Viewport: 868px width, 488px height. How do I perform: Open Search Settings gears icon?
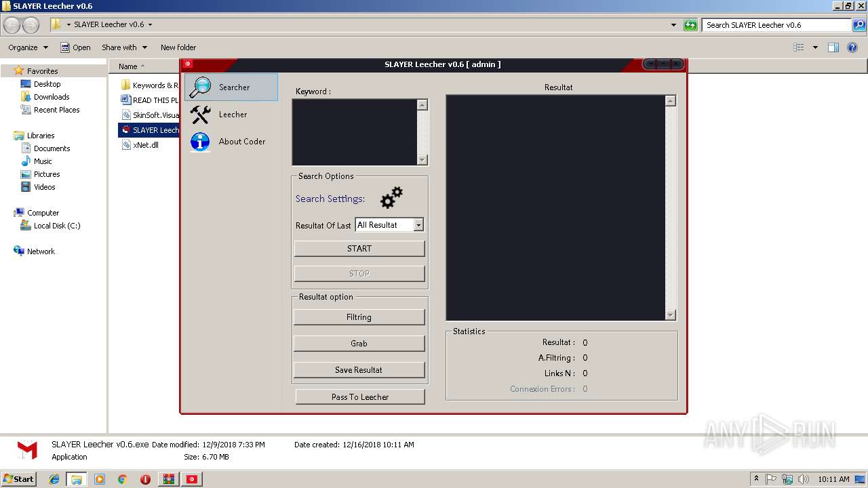(391, 197)
